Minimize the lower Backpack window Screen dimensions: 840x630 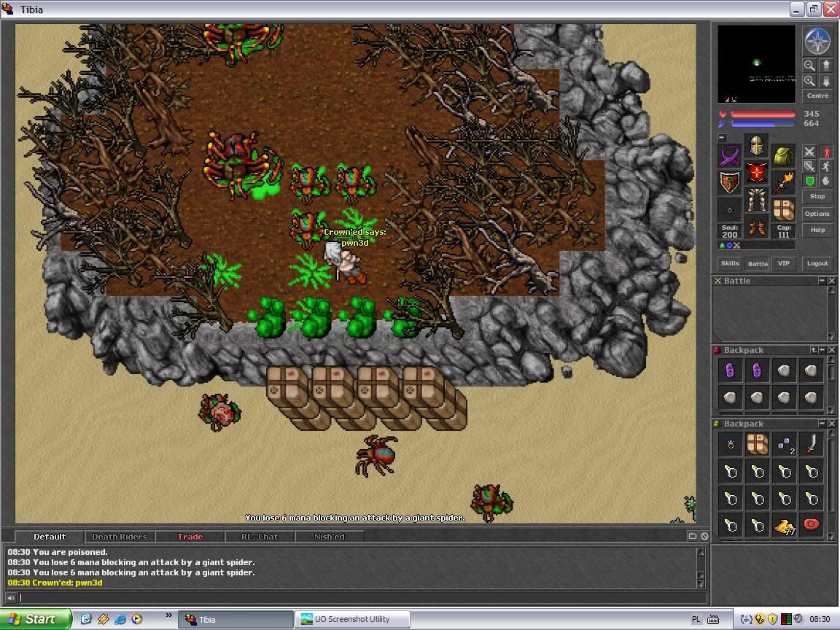[x=822, y=424]
